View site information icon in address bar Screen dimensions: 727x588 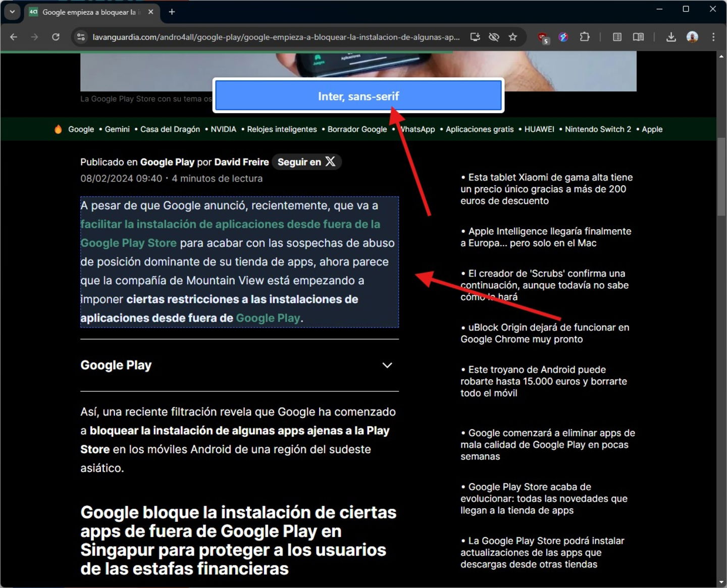[80, 37]
